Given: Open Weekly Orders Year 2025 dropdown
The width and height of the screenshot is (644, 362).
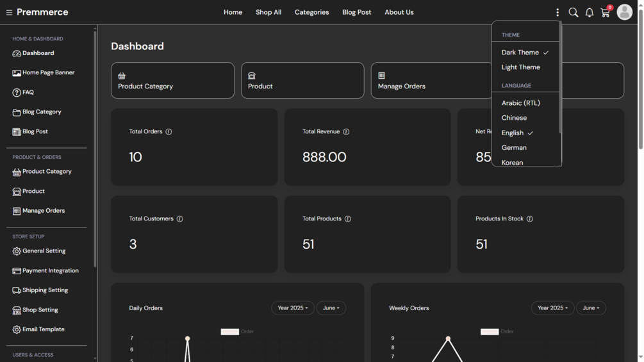Looking at the screenshot, I should [x=553, y=308].
